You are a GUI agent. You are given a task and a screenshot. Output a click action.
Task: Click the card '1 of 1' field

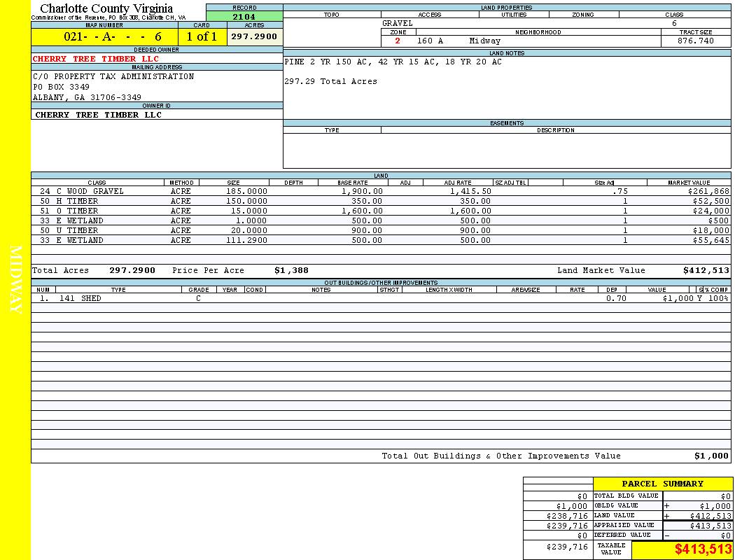(202, 37)
